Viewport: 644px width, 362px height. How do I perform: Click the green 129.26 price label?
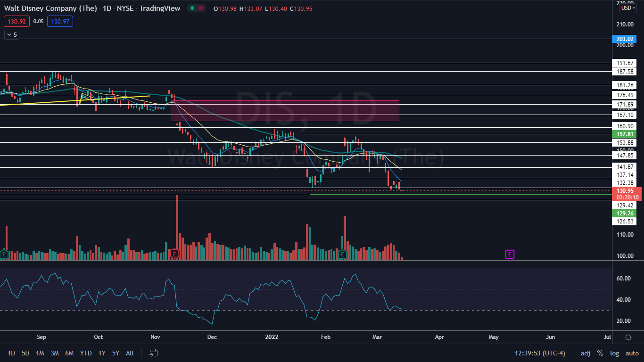point(624,214)
